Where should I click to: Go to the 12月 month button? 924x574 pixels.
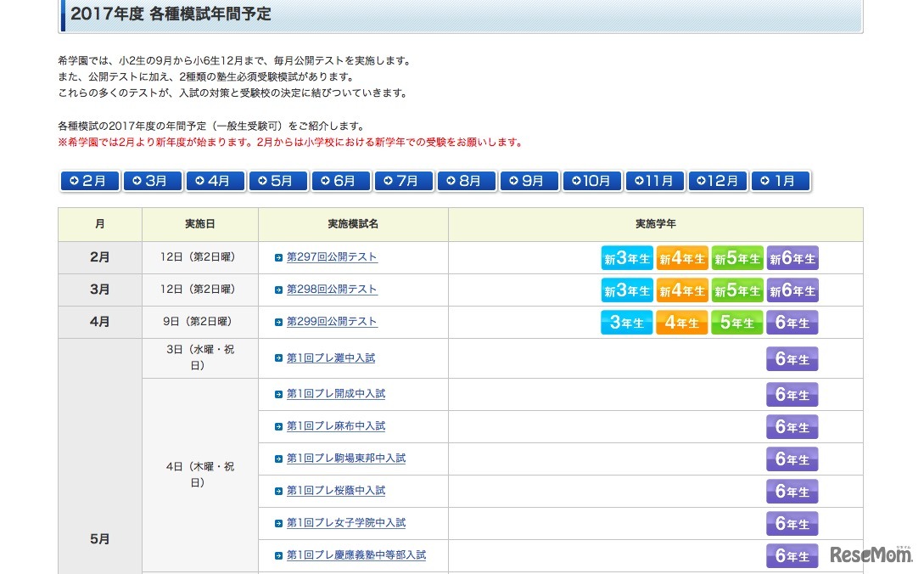click(717, 181)
